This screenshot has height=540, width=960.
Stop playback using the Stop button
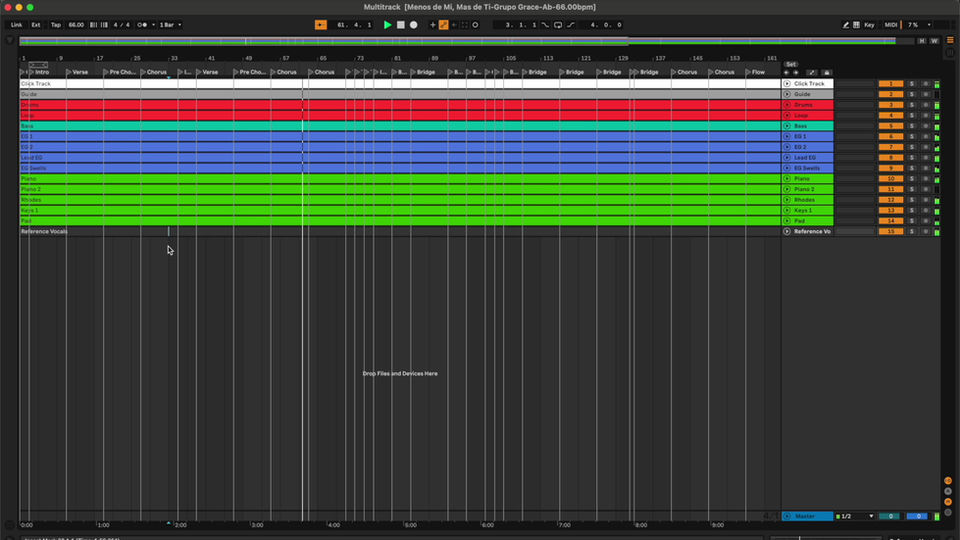pos(400,25)
